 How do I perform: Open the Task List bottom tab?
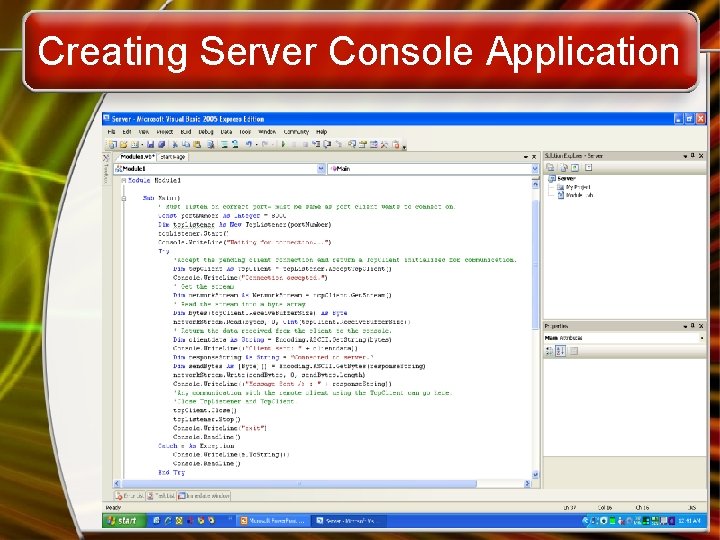click(x=161, y=496)
